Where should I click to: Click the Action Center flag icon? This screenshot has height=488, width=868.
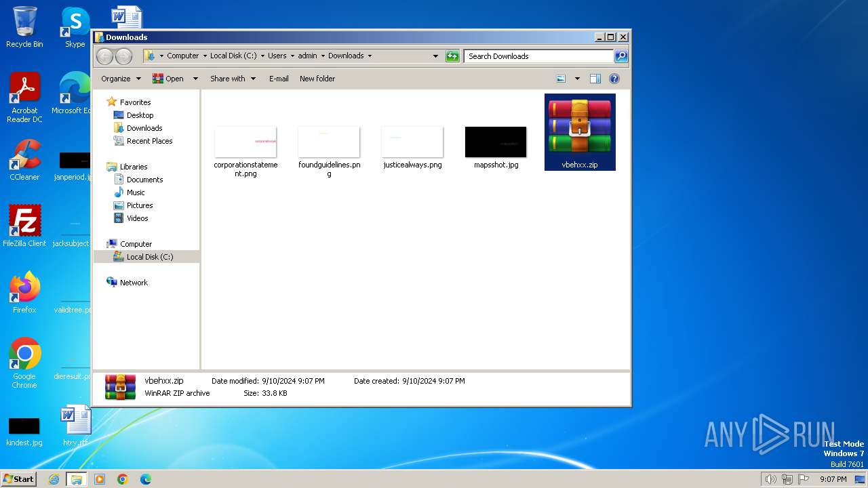click(x=804, y=479)
